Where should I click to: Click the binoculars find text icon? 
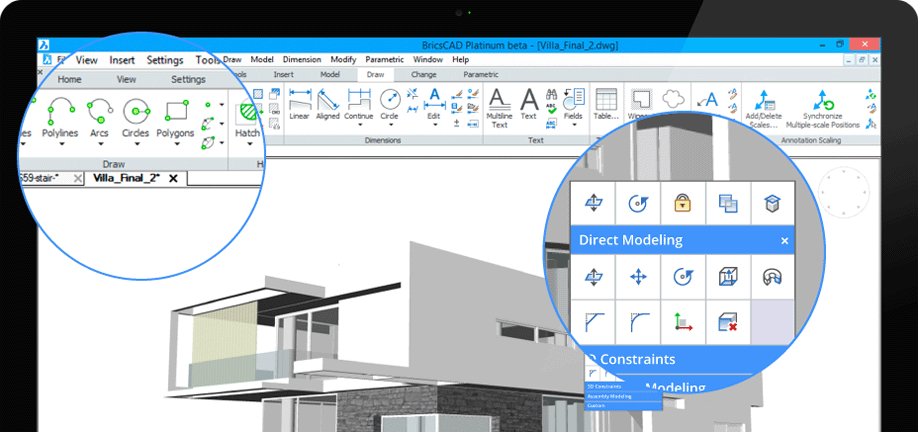coord(551,94)
